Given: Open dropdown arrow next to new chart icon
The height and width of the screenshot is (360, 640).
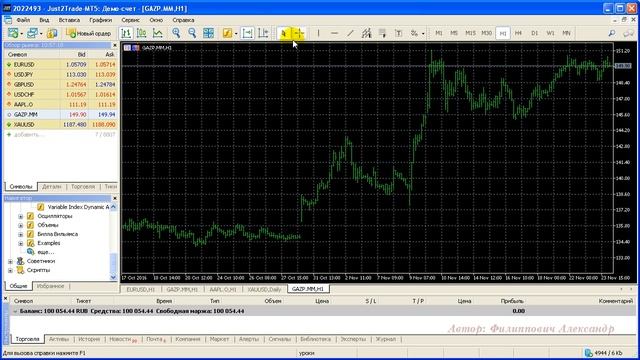Looking at the screenshot, I should 21,33.
